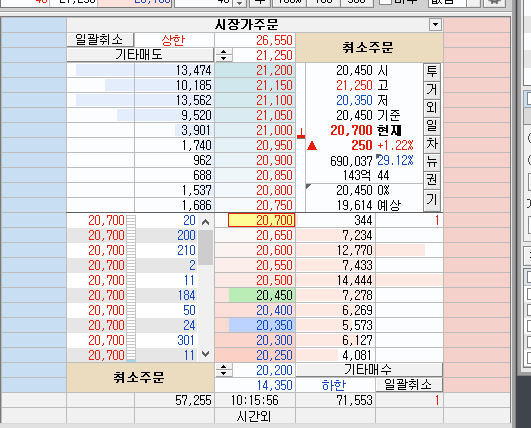Viewport: 531px width, 428px height.
Task: Click the 일괄취소 button beside 하한
Action: coord(409,385)
